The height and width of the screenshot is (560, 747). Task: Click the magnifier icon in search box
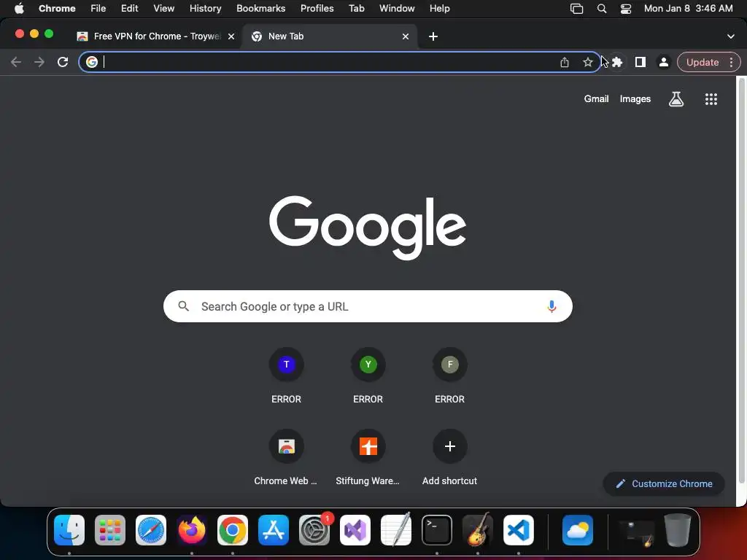coord(183,306)
